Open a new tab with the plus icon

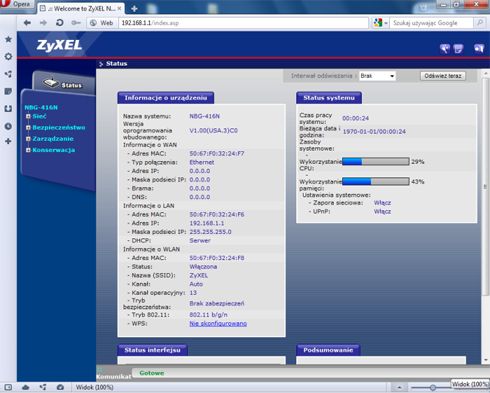[x=134, y=8]
